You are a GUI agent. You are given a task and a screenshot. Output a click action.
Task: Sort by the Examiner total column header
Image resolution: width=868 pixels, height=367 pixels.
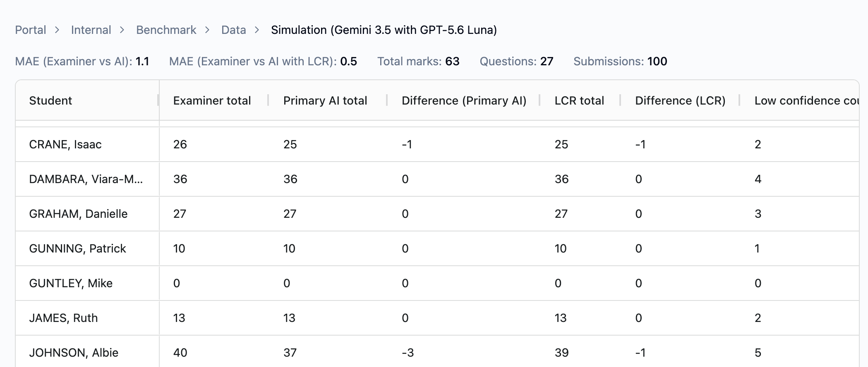[x=212, y=100]
